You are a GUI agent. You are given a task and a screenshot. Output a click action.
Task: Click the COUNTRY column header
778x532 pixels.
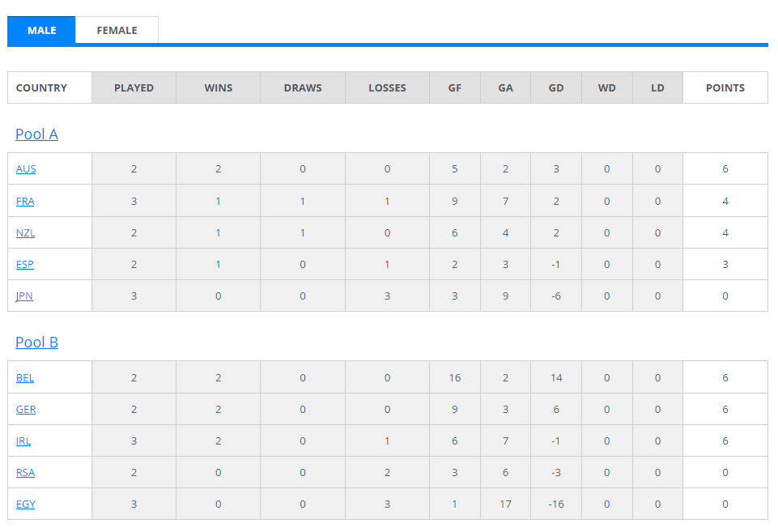tap(41, 88)
